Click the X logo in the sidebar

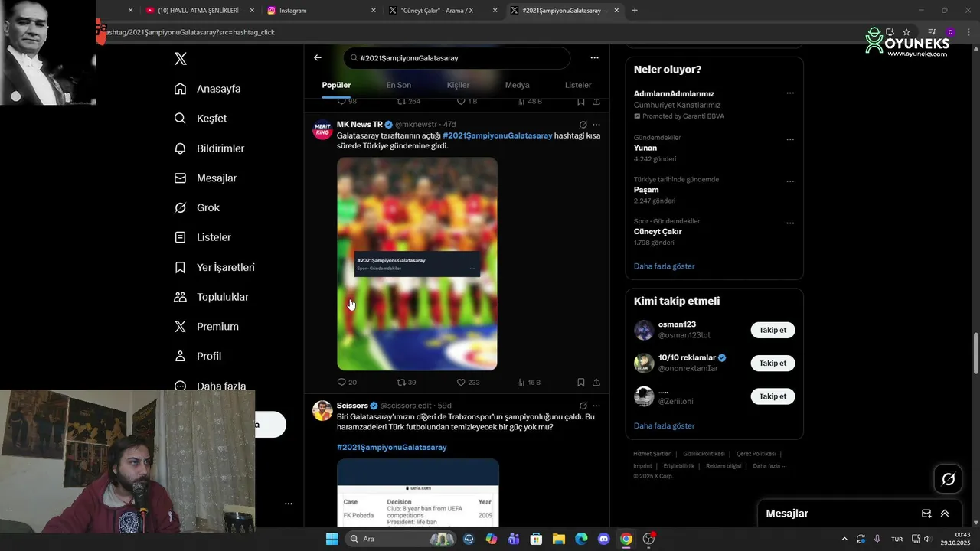(181, 59)
